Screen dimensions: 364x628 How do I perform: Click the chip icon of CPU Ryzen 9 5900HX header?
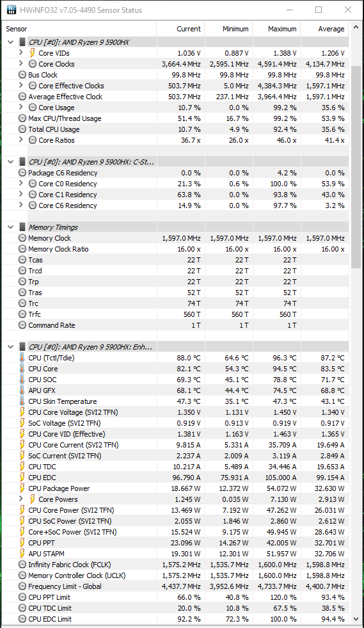coord(22,42)
